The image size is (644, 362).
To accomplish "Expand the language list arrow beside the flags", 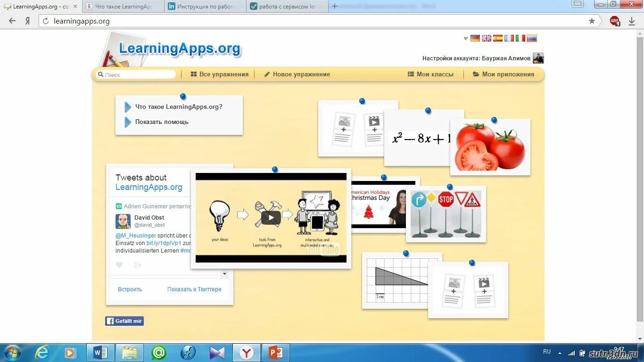I will pos(466,39).
